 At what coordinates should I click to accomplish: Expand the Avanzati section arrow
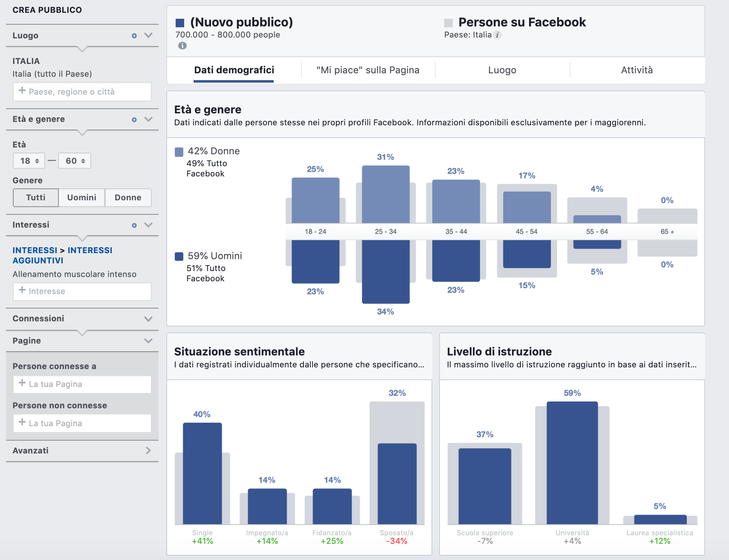pos(148,450)
